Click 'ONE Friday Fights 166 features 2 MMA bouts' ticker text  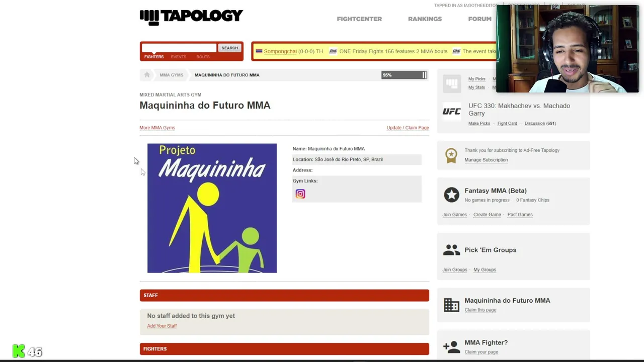tap(393, 51)
